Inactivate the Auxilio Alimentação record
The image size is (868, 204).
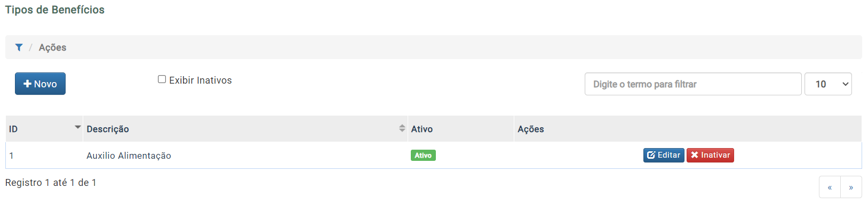point(710,155)
